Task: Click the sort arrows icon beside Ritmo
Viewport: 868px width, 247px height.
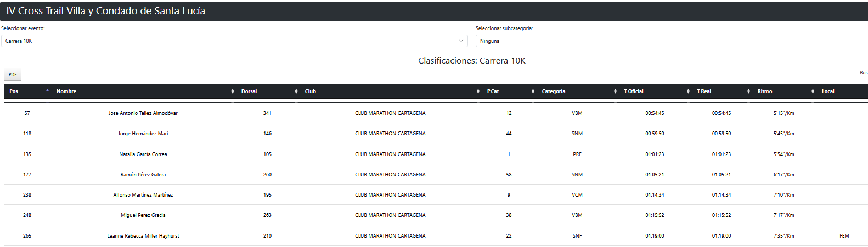Action: point(813,91)
